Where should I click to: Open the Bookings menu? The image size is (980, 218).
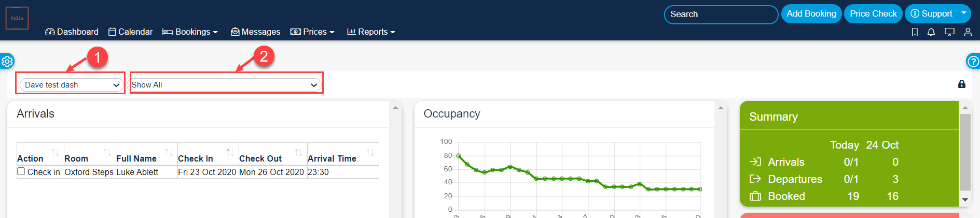click(x=190, y=32)
